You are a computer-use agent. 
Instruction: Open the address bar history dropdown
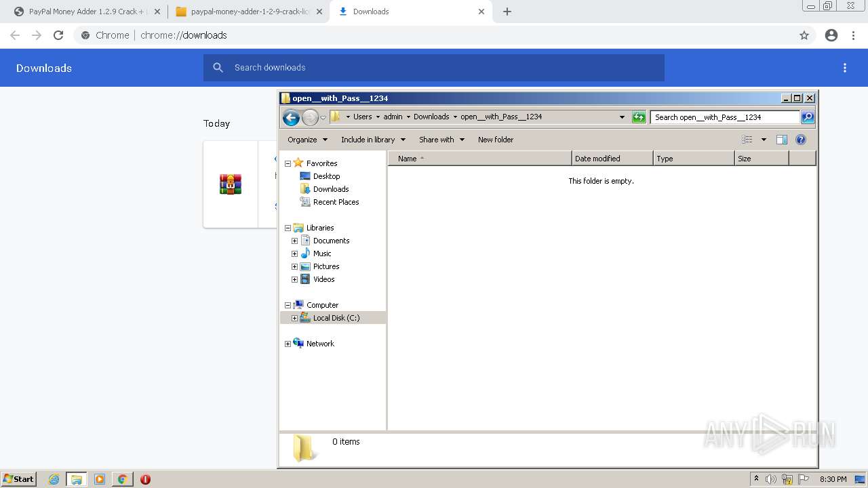tap(622, 117)
